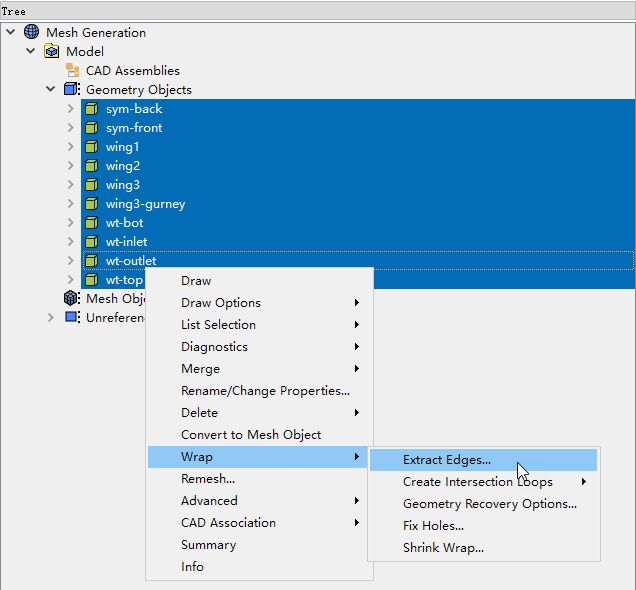Expand the wing1 tree node
636x590 pixels.
[71, 147]
